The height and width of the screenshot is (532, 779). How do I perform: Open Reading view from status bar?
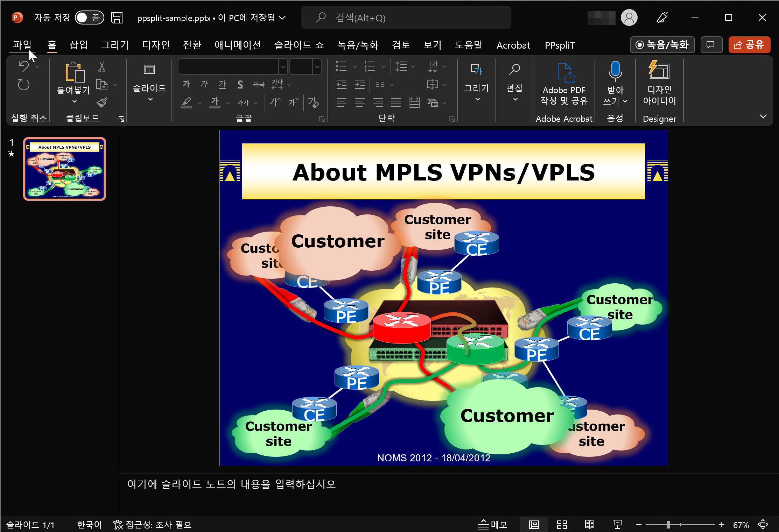590,524
